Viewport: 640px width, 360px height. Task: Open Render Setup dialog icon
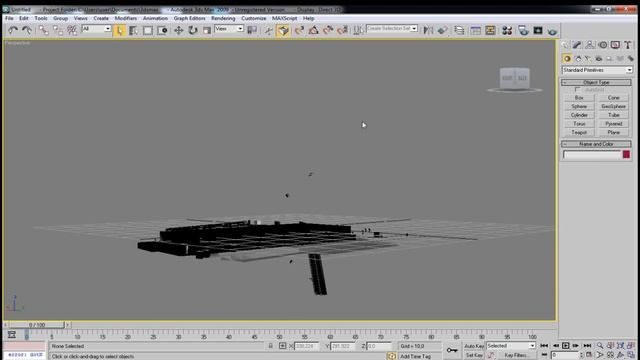tap(523, 30)
